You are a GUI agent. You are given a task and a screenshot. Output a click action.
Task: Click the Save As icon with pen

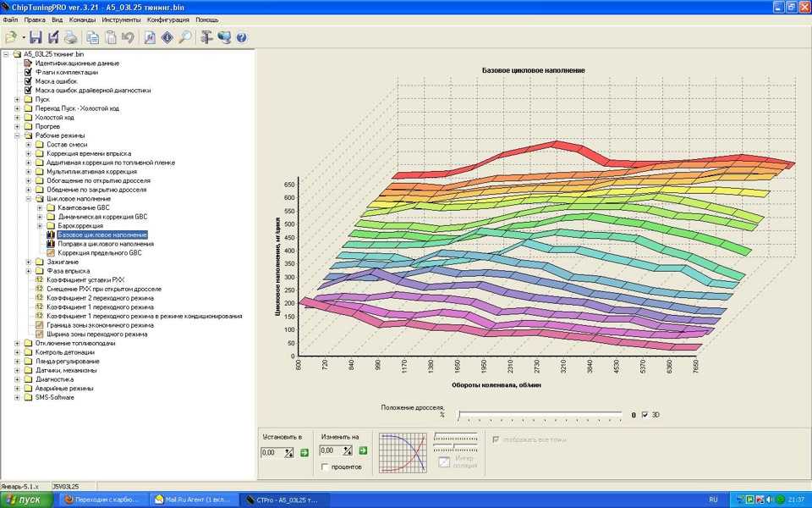click(x=53, y=37)
